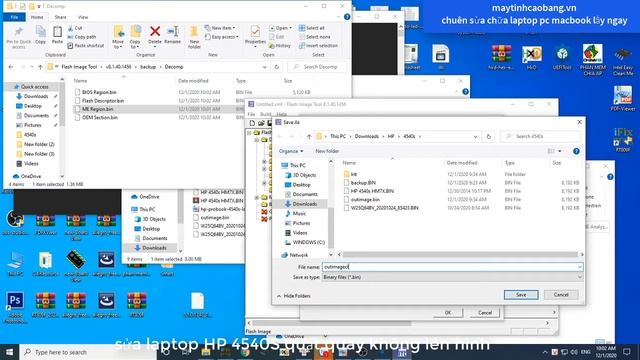Screen dimensions: 640x360
Task: Click the backup breadcrumb in Decomp address bar
Action: [x=148, y=67]
